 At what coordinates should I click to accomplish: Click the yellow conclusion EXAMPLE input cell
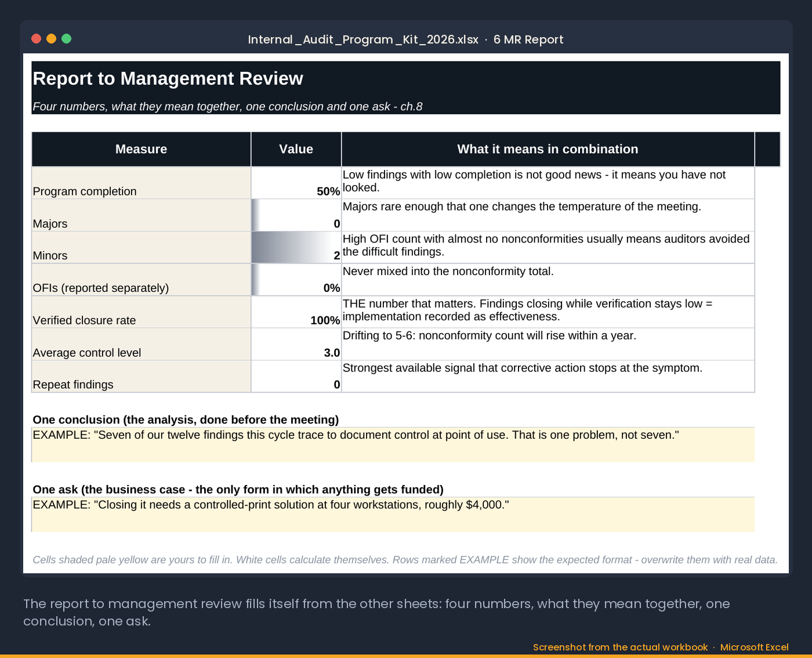click(393, 445)
